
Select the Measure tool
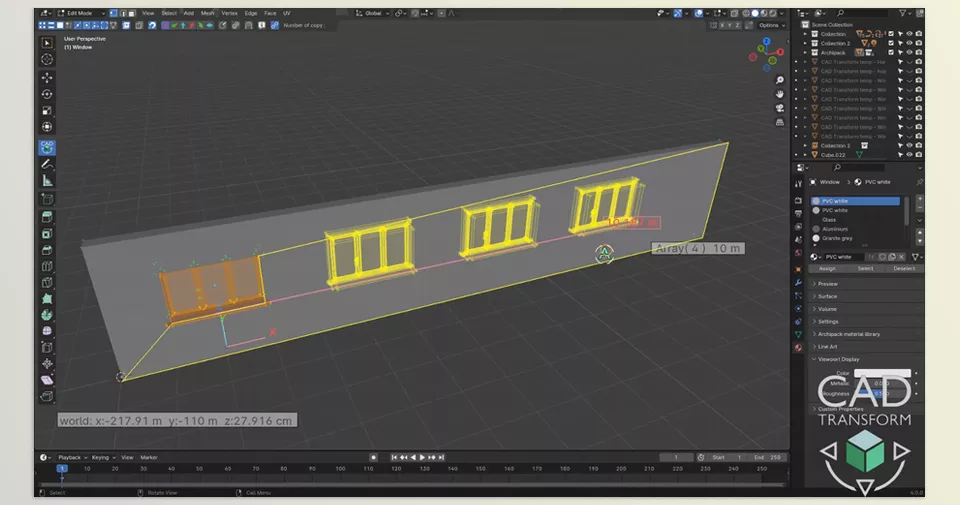pos(47,181)
